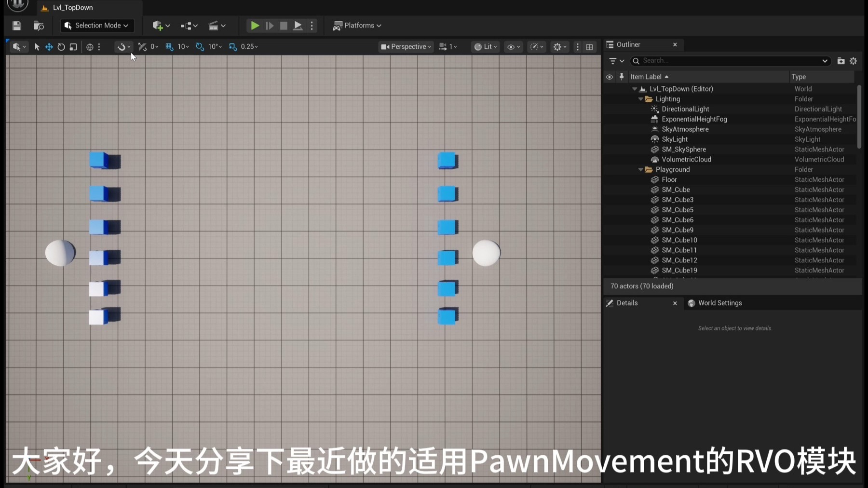This screenshot has width=868, height=488.
Task: Change the grid snap value 10
Action: point(183,47)
